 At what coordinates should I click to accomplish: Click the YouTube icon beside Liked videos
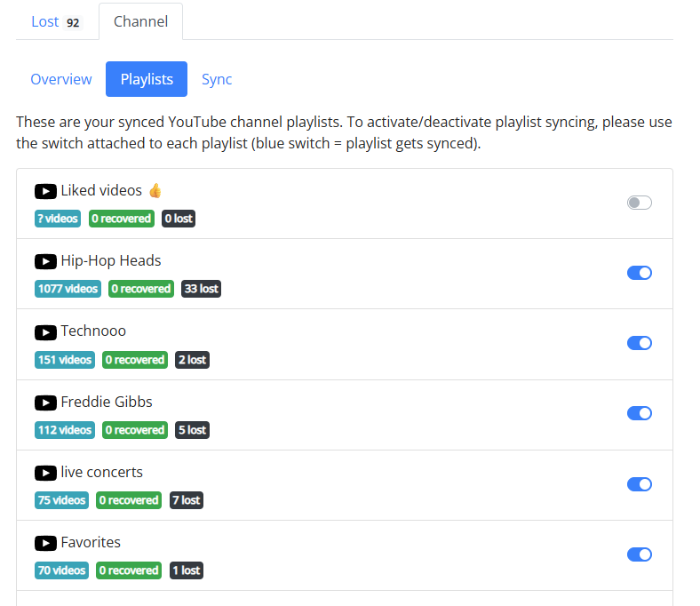[x=45, y=191]
